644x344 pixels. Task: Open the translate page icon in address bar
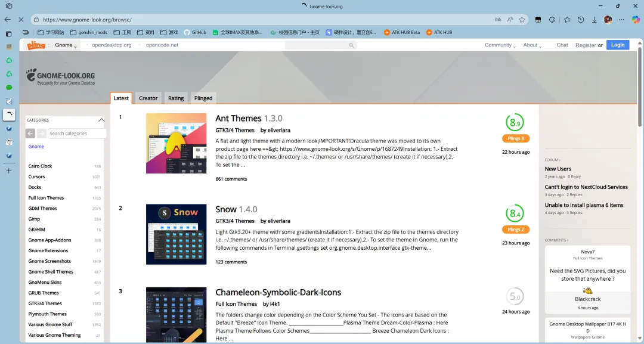click(x=498, y=19)
